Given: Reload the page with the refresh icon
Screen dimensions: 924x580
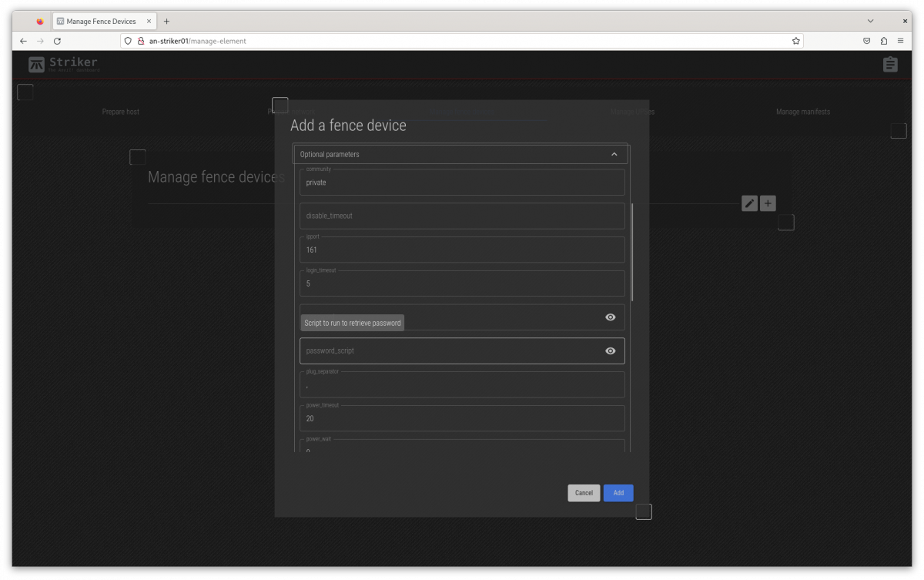Looking at the screenshot, I should [57, 41].
